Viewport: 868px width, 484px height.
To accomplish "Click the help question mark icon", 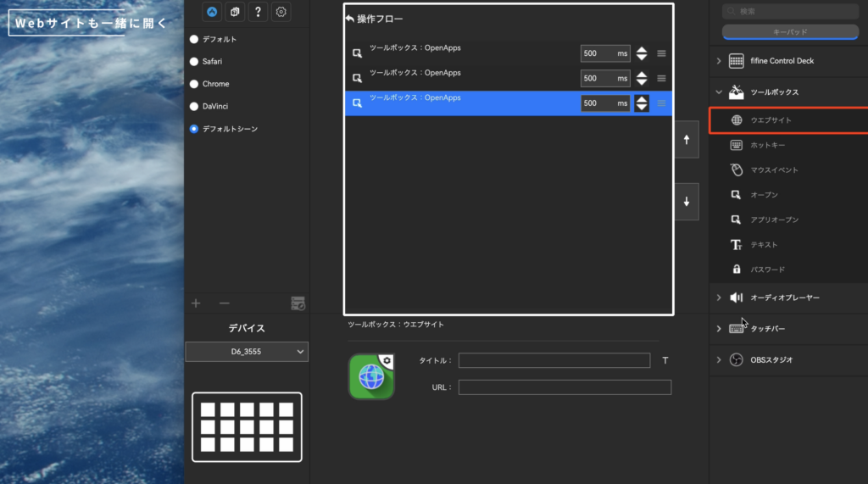I will (259, 12).
